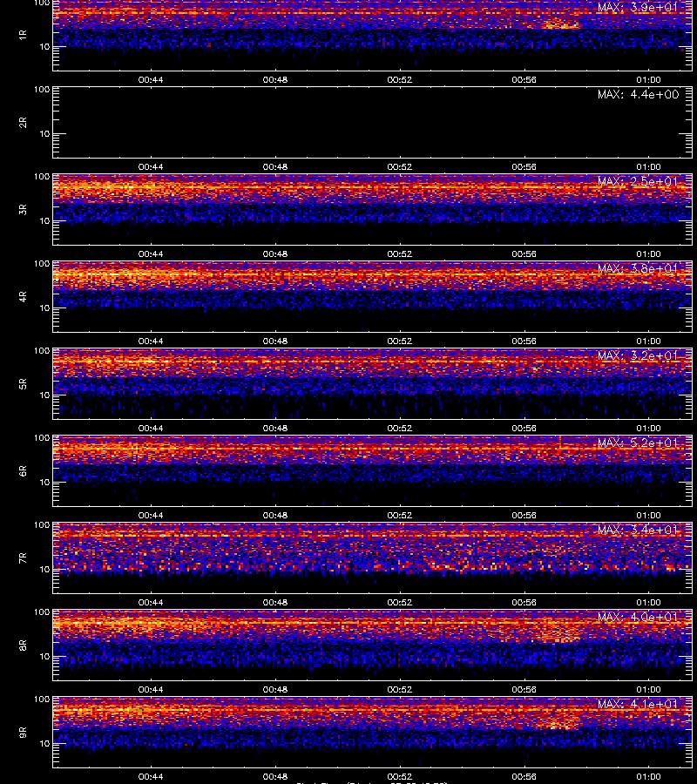The width and height of the screenshot is (697, 784).
Task: Click the 100 y-axis tick label of panel 5R
Action: coord(42,351)
